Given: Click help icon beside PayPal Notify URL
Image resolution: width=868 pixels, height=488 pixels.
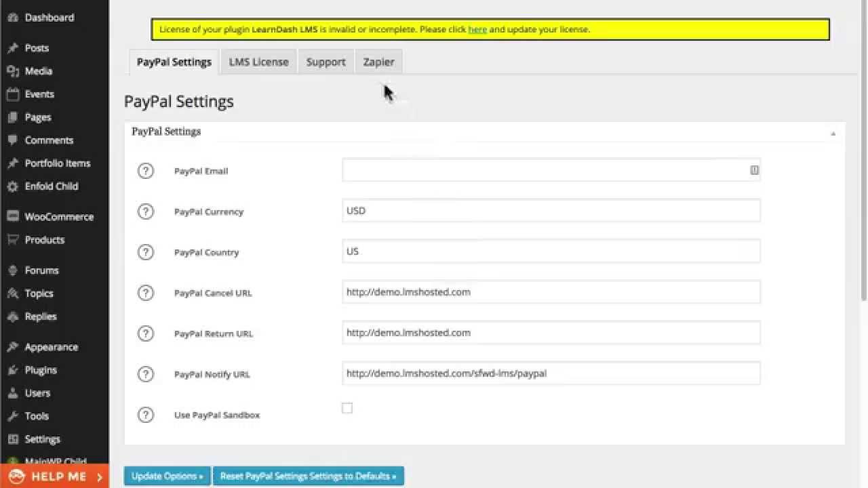Looking at the screenshot, I should click(146, 374).
